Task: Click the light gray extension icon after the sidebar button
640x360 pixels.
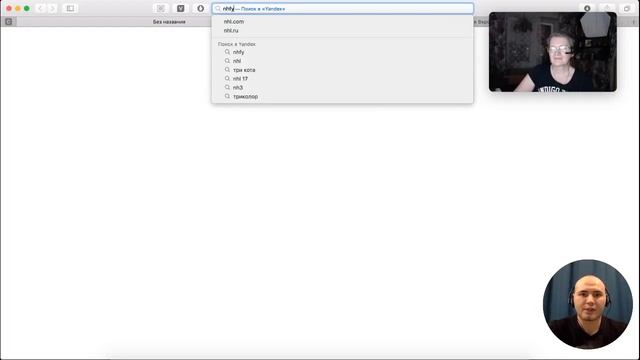Action: click(161, 8)
